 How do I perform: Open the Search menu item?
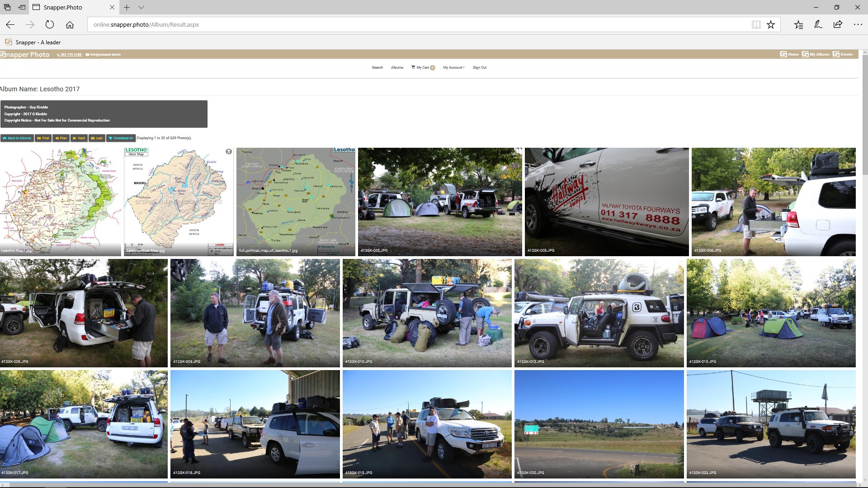click(x=377, y=68)
